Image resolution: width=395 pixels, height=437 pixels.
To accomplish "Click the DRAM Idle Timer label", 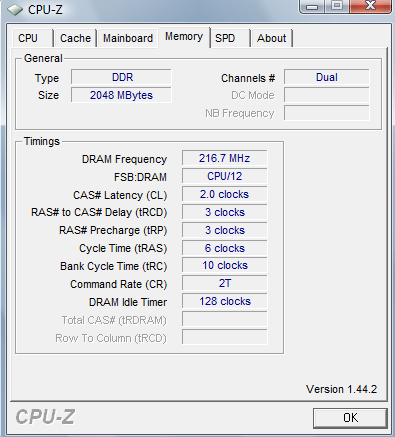I will [x=128, y=302].
